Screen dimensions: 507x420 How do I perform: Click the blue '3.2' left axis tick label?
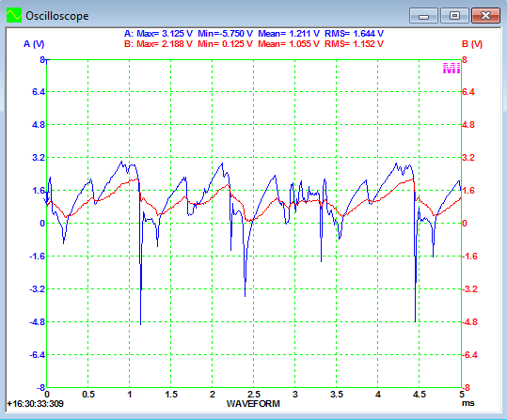[x=39, y=158]
